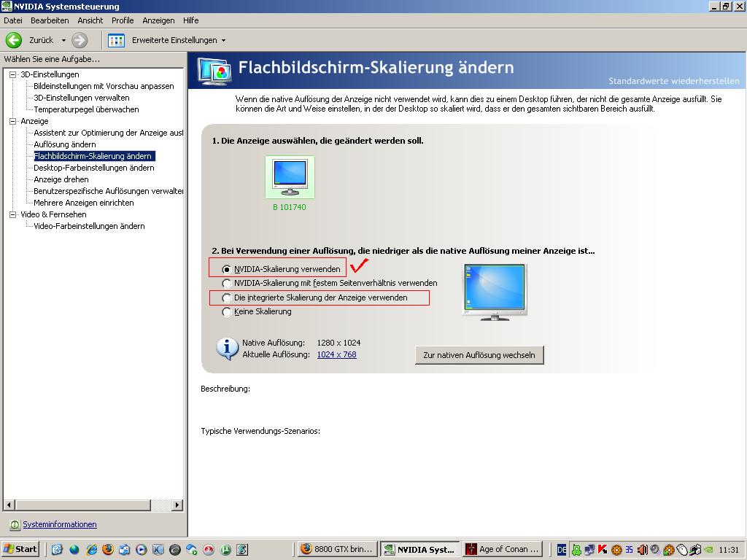Click the red circular quick launch icon
Viewport: 747px width, 560px height.
click(208, 550)
